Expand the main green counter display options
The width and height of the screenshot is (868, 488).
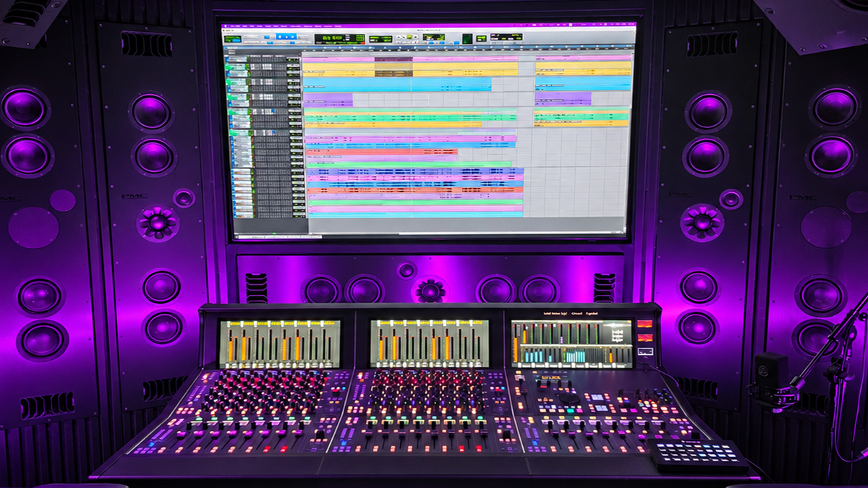tap(339, 39)
